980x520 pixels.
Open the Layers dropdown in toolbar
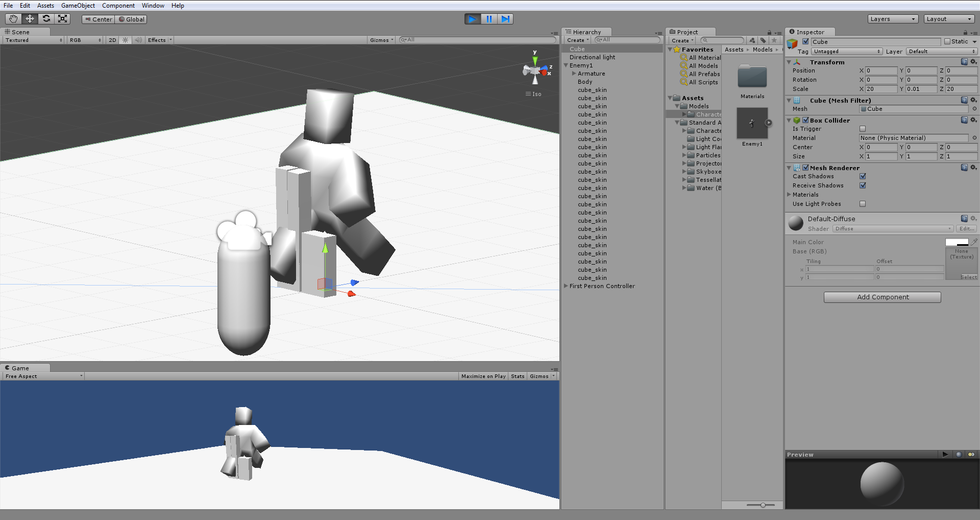click(893, 19)
